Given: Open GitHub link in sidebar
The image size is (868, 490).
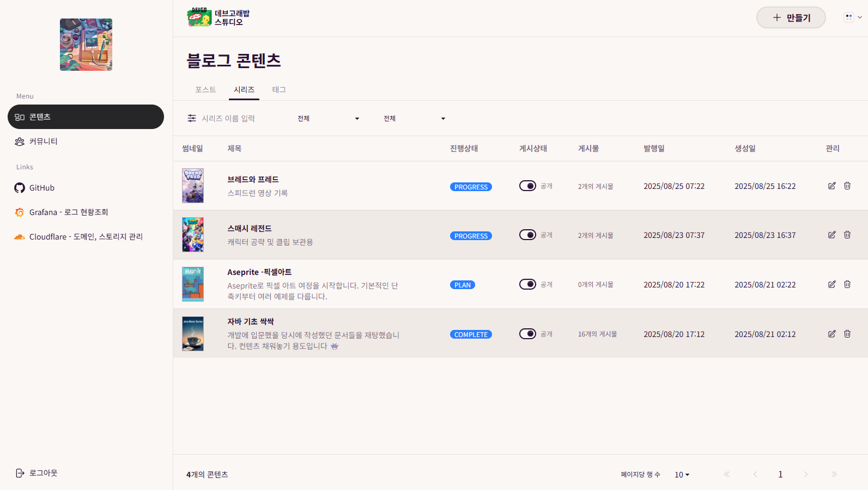Looking at the screenshot, I should pos(41,188).
